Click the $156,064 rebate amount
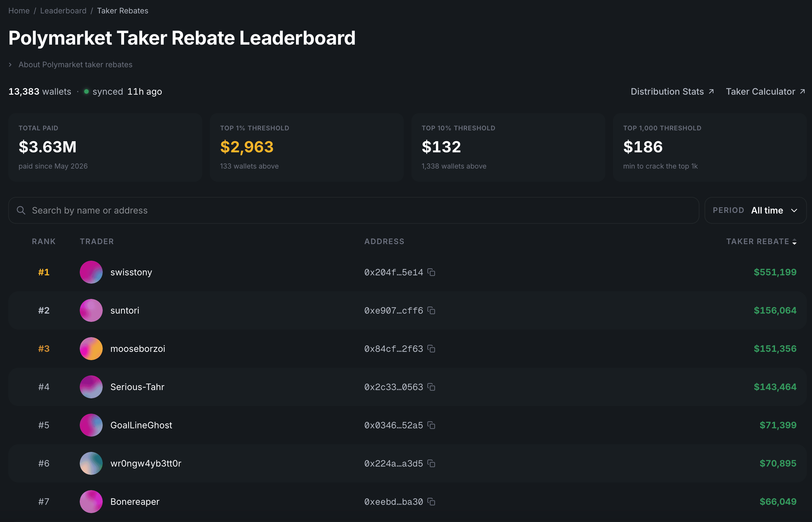 pos(775,310)
